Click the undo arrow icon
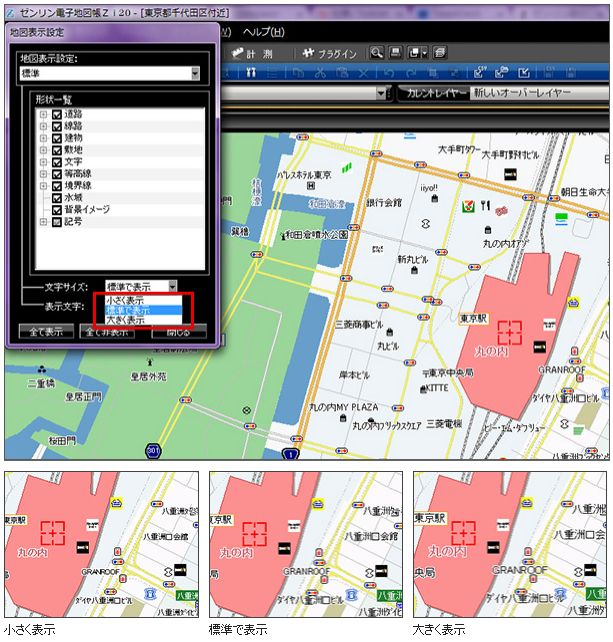 point(389,73)
